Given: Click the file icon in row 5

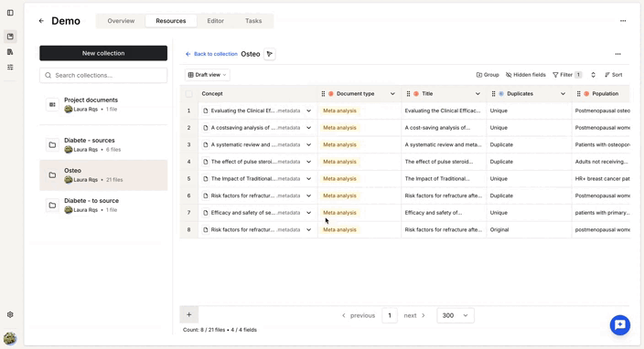Looking at the screenshot, I should [x=205, y=179].
